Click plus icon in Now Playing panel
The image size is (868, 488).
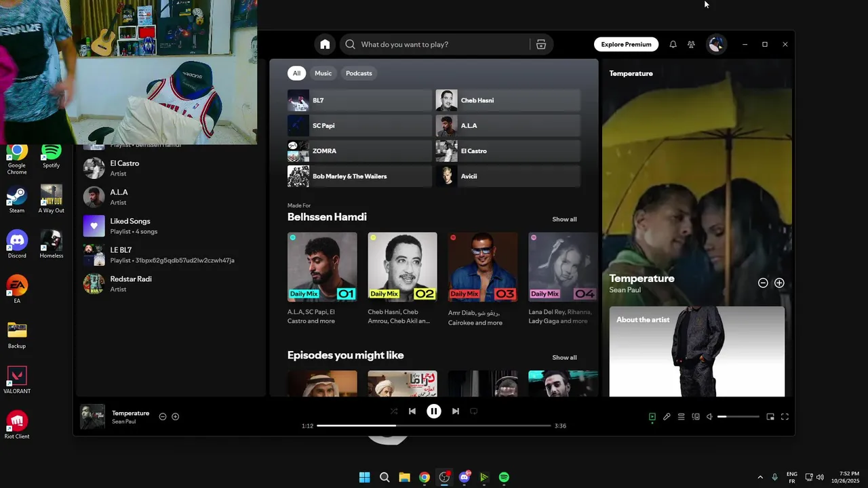click(x=779, y=283)
